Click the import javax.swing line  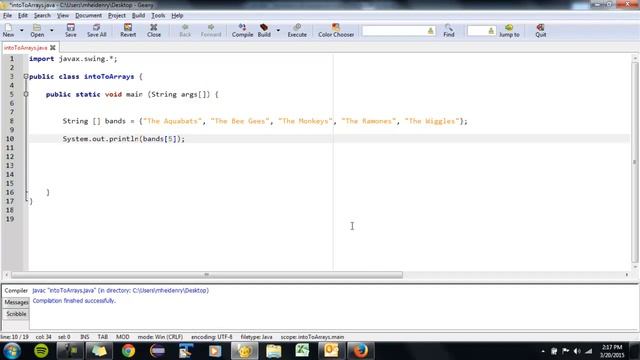[x=73, y=59]
